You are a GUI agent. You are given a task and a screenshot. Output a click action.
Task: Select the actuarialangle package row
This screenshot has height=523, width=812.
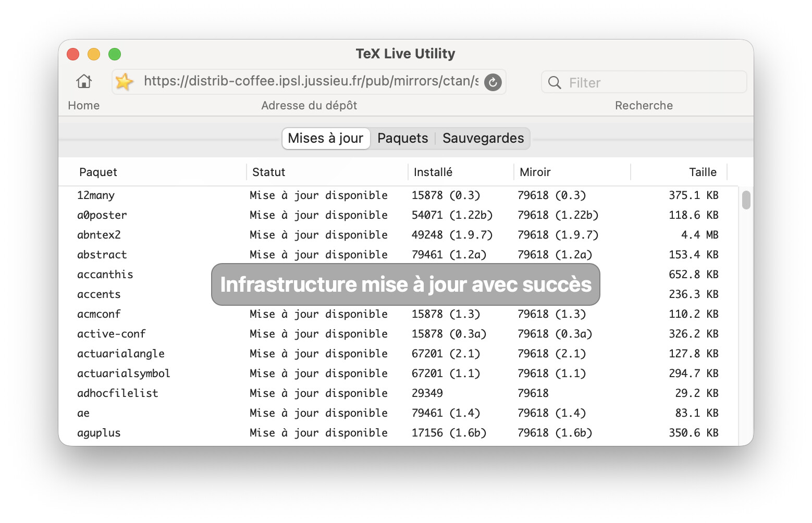coord(398,354)
